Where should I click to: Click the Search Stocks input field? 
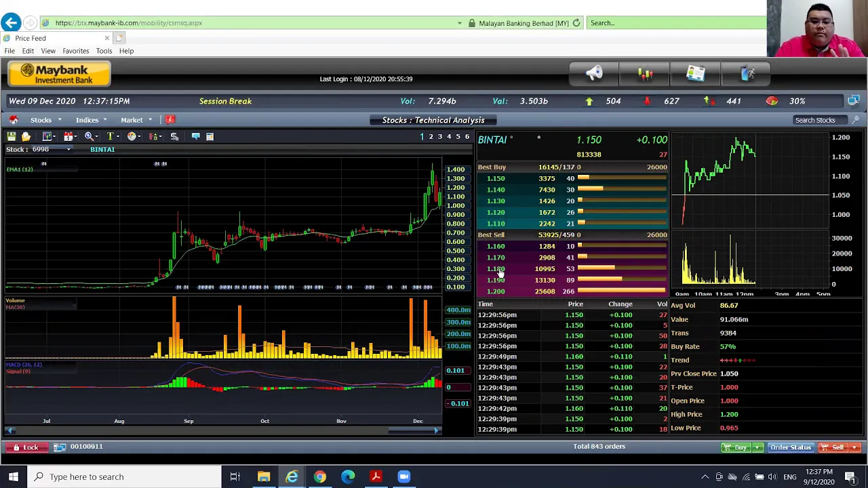821,120
